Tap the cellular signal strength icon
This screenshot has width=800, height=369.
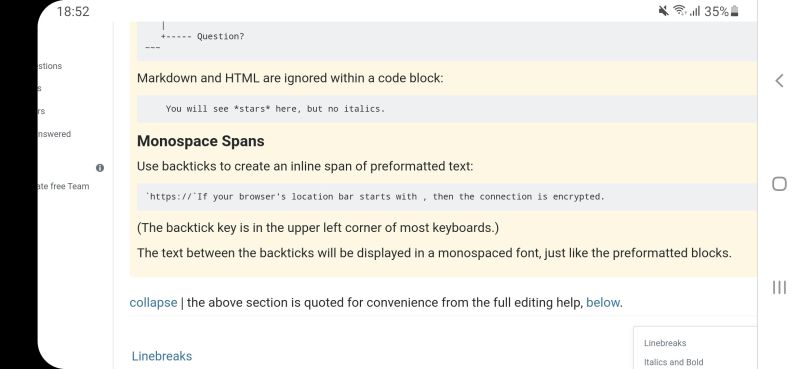(x=694, y=11)
